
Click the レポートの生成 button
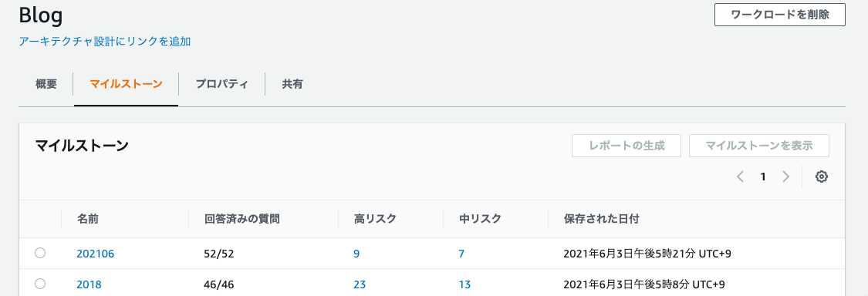point(627,146)
